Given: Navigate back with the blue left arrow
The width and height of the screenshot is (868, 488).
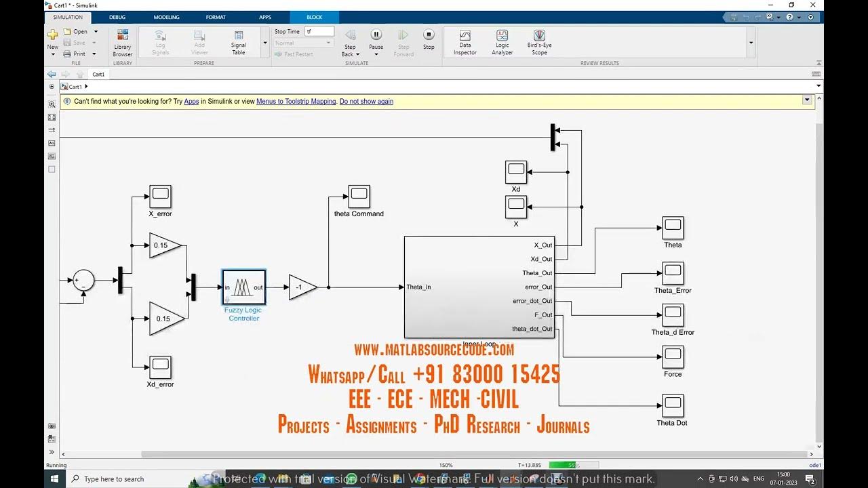Looking at the screenshot, I should pos(52,74).
